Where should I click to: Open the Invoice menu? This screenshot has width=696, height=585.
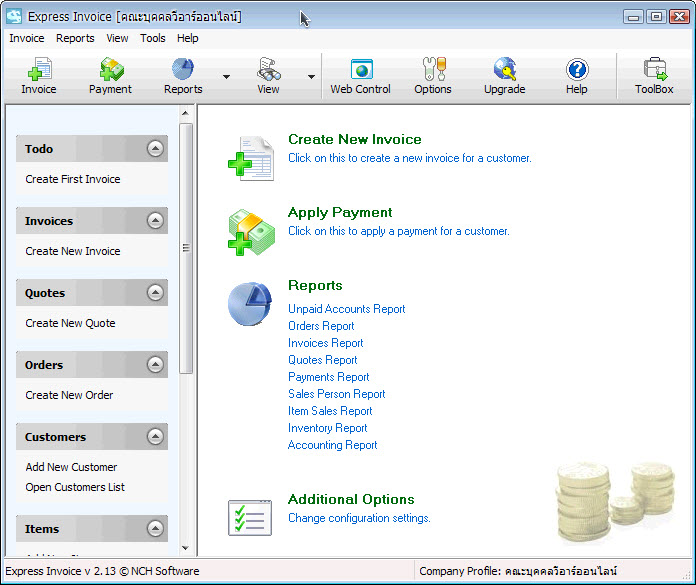click(x=27, y=38)
